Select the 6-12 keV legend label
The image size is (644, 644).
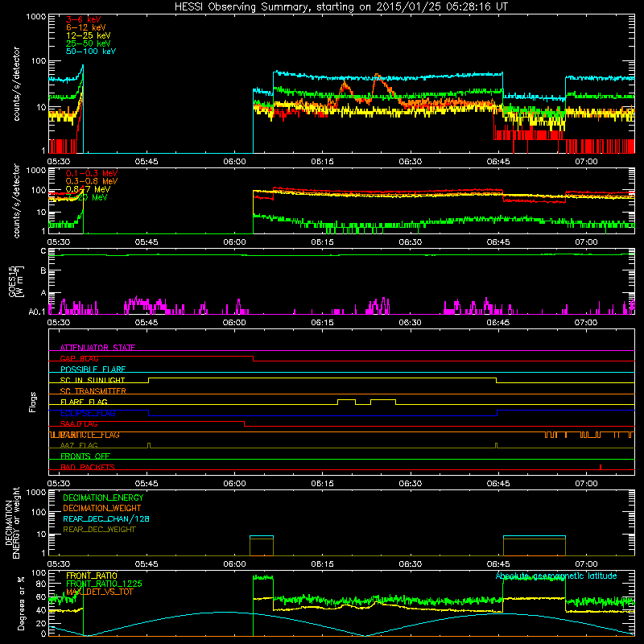point(86,27)
